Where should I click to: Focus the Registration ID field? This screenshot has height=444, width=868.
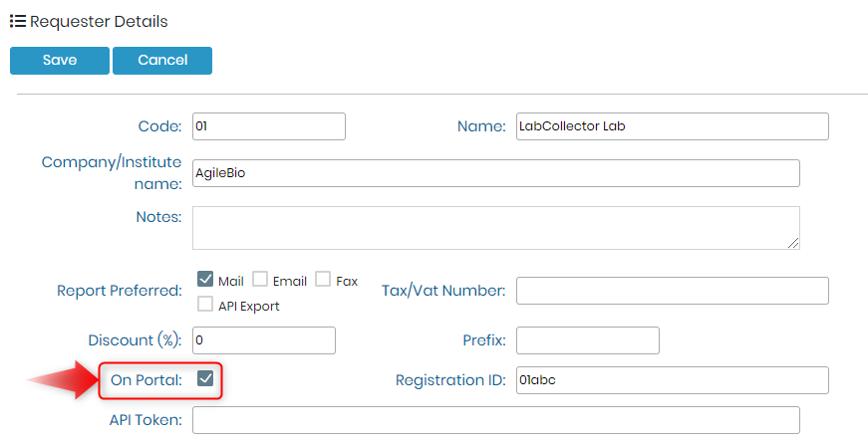[x=673, y=380]
